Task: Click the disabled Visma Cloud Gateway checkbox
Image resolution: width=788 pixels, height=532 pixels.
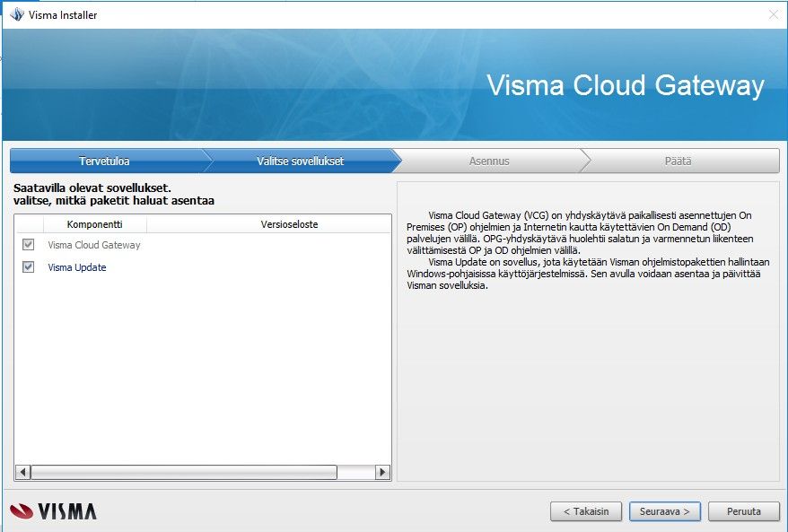Action: (28, 245)
